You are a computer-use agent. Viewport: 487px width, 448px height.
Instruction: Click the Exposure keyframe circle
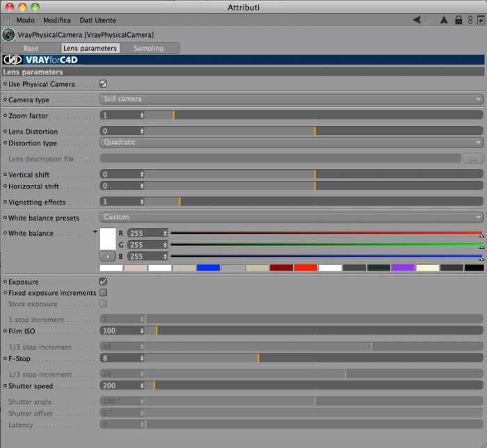[5, 282]
